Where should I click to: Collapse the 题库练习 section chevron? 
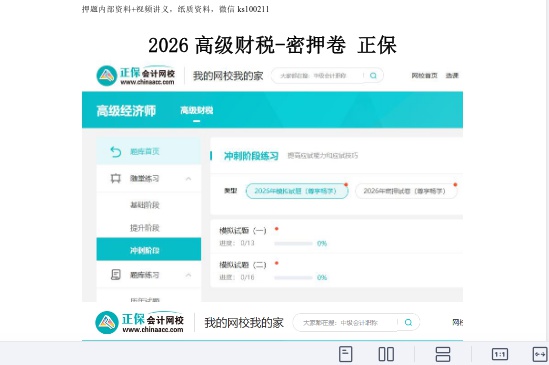pos(188,275)
